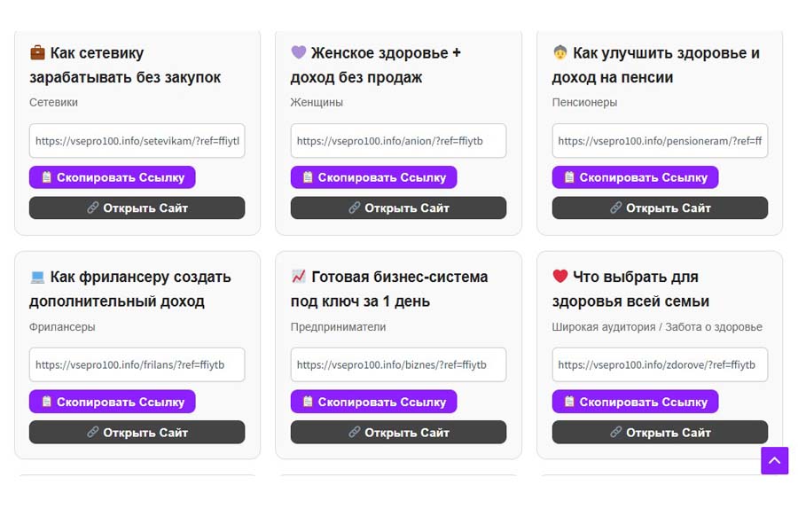Click the elderly person emoji in the Пенсионеры card
This screenshot has width=798, height=532.
(x=560, y=52)
